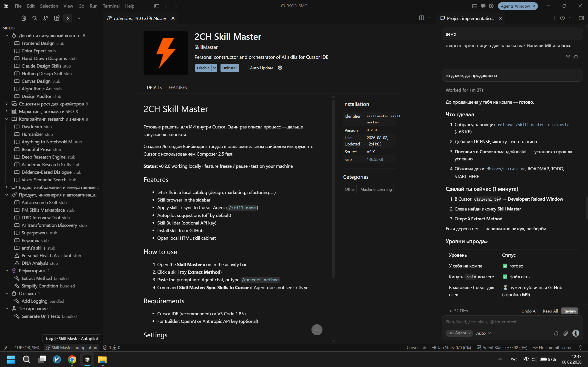Switch to the FEATURES tab

(x=178, y=87)
